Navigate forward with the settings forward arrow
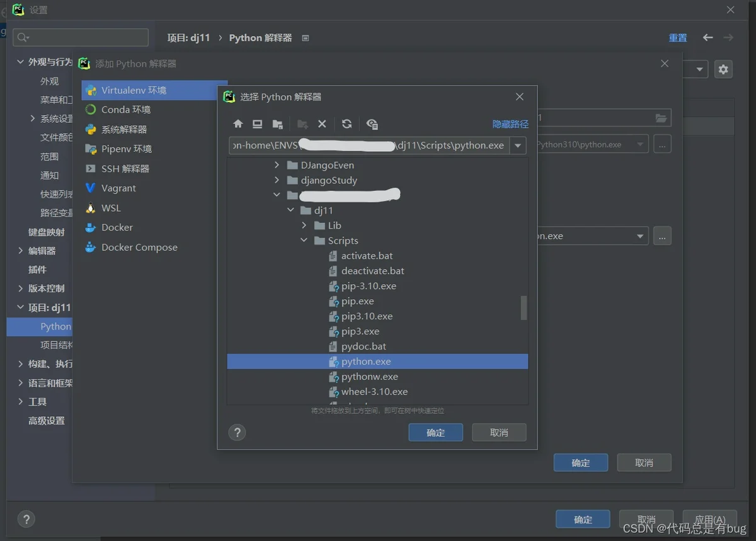The width and height of the screenshot is (756, 541). (728, 38)
